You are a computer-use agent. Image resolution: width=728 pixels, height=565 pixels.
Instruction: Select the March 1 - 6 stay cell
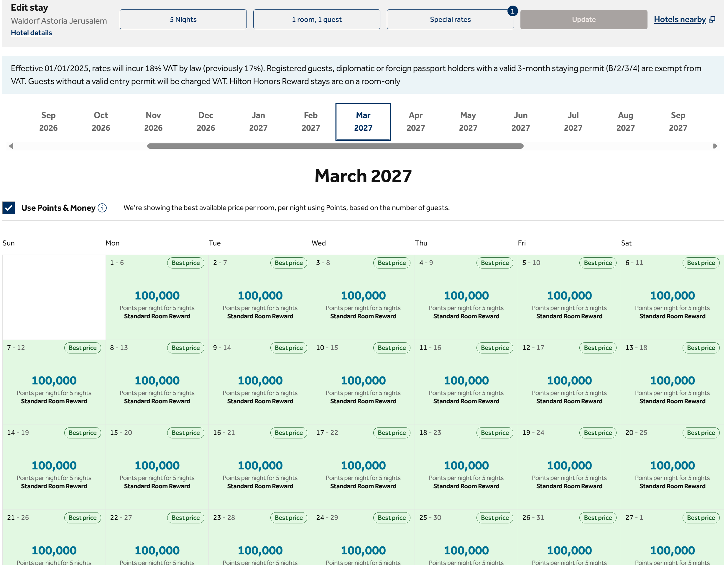point(157,297)
